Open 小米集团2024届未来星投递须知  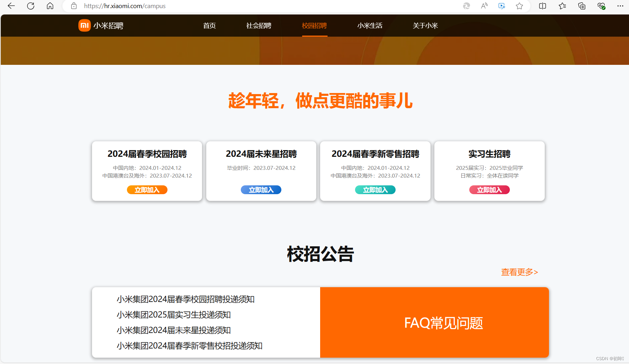173,331
